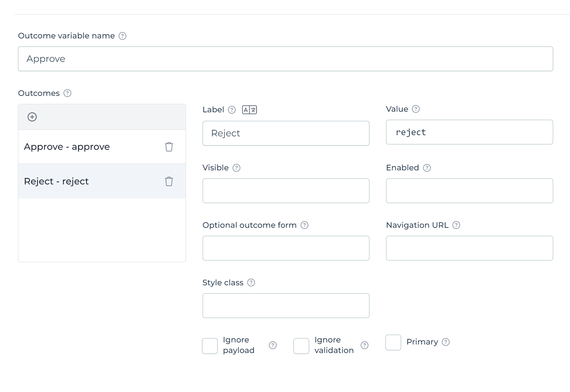Open help for Value field
The image size is (570, 392).
[416, 109]
